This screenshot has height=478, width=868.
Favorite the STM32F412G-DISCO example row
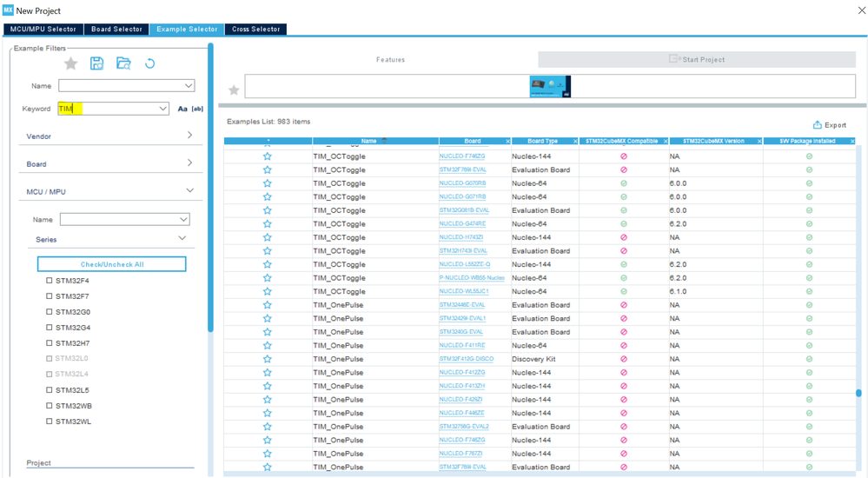268,359
